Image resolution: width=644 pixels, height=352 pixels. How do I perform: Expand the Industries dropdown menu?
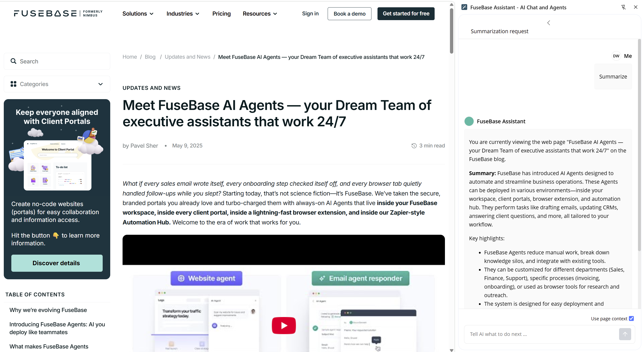(183, 14)
